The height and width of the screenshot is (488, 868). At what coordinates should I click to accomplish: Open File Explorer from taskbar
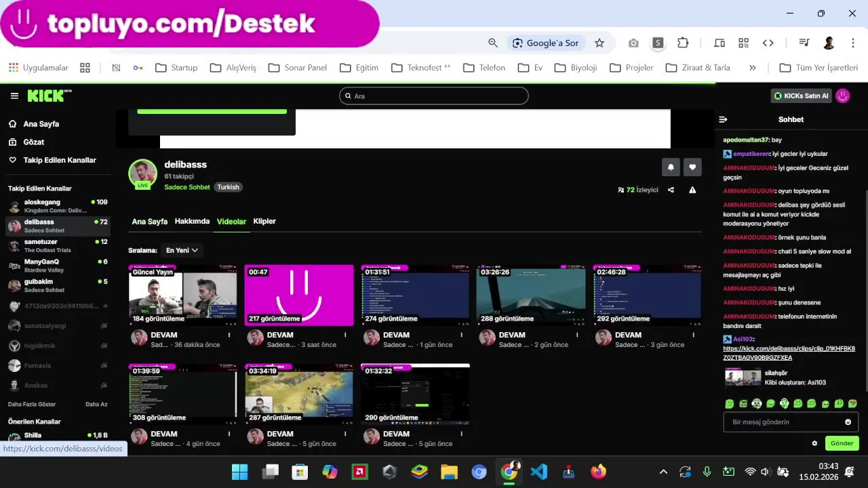pyautogui.click(x=449, y=472)
